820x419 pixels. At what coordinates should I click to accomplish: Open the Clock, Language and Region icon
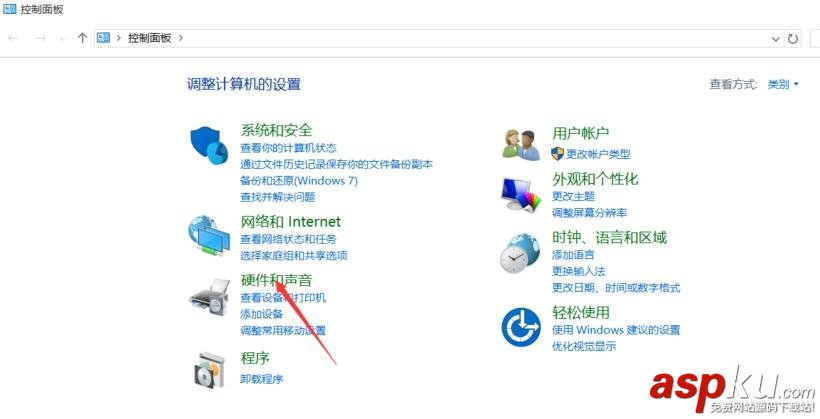(520, 253)
